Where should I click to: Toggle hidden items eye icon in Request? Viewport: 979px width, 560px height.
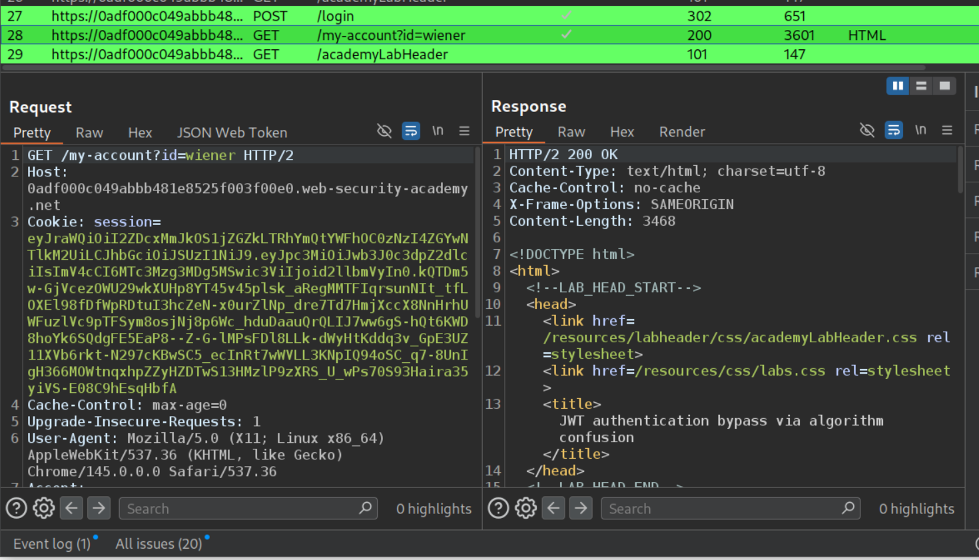[x=384, y=131]
